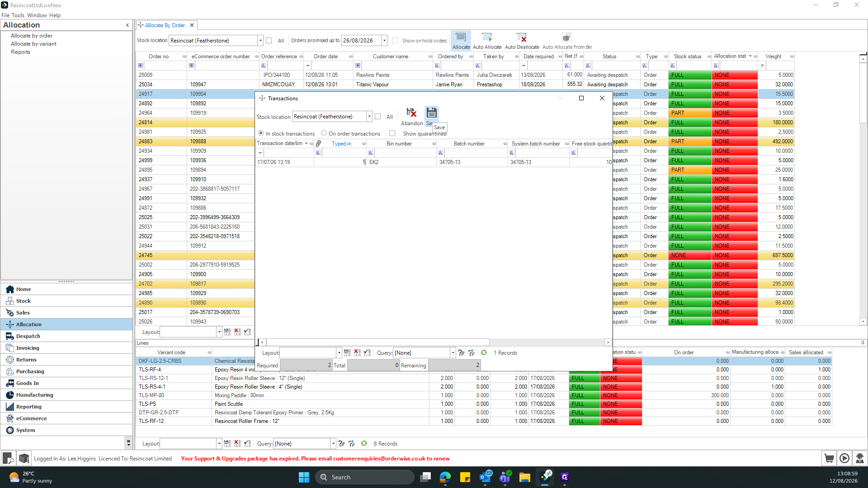Open Layout dropdown under orders grid

(219, 332)
